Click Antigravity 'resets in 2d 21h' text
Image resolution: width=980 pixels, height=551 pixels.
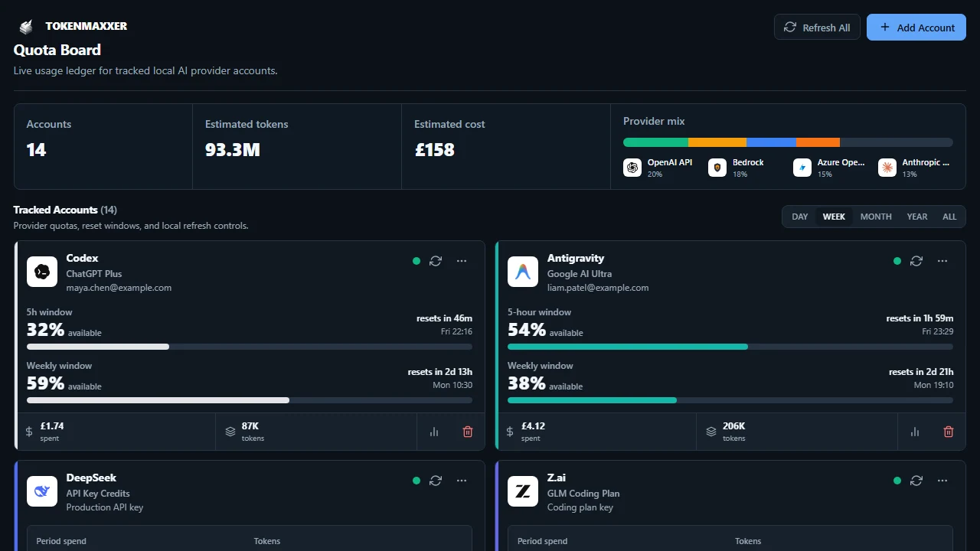coord(921,372)
